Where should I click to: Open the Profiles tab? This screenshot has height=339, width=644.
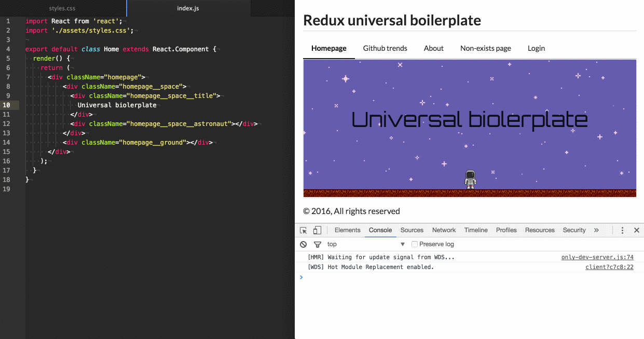coord(506,230)
